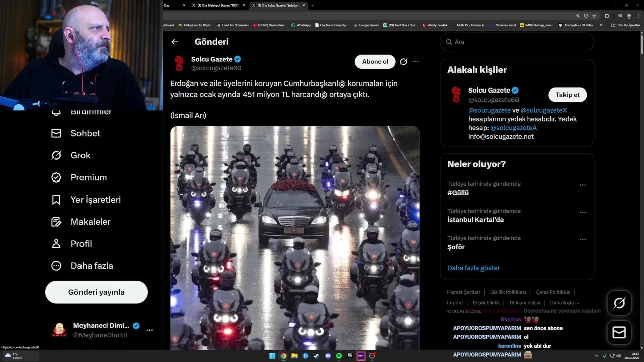Open the three-dot menu on the post
The image size is (644, 362).
(416, 62)
